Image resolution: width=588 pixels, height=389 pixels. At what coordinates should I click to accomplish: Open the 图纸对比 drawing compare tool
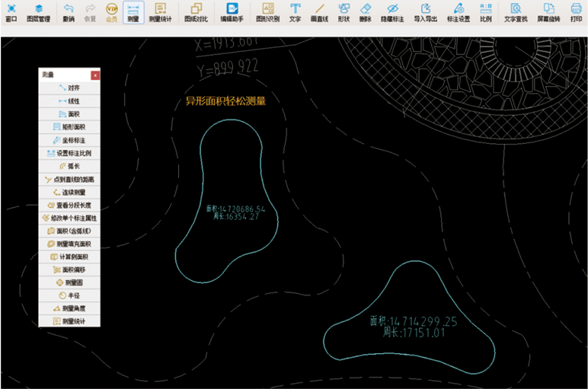[196, 12]
